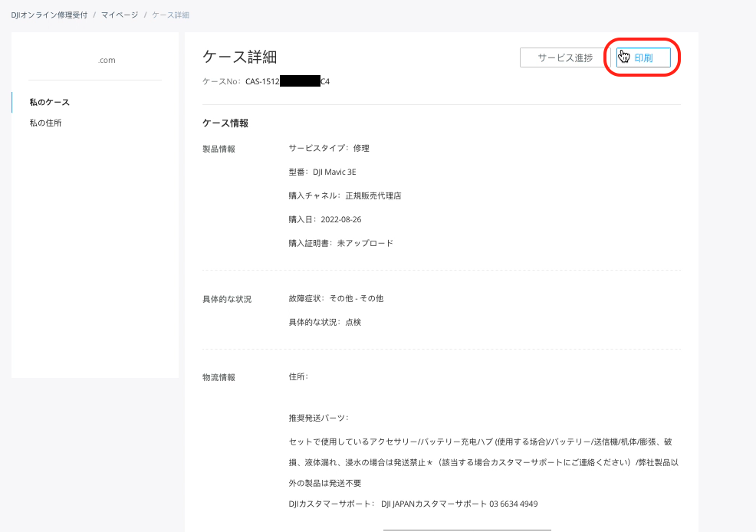The width and height of the screenshot is (756, 532).
Task: Click the ケース詳細 page heading
Action: [x=239, y=57]
